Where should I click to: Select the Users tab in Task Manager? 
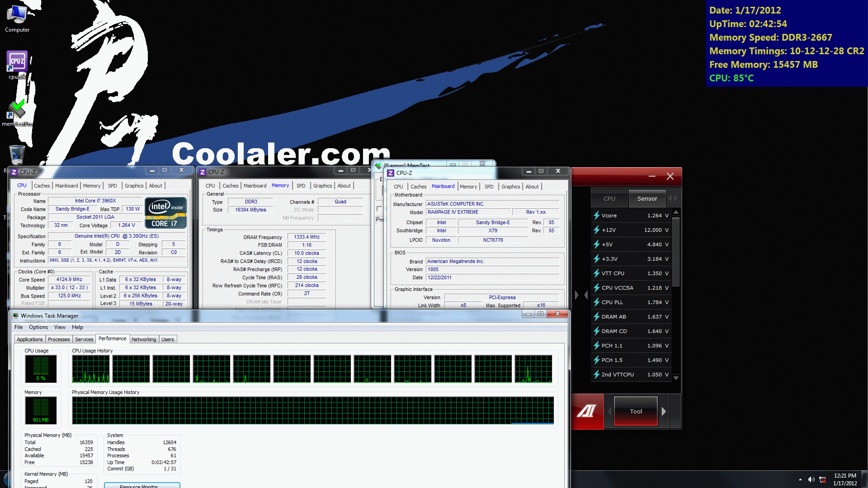coord(168,339)
